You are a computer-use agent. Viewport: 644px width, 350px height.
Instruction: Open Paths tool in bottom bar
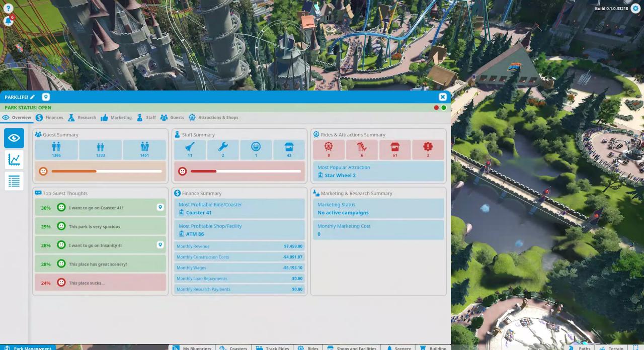click(580, 347)
